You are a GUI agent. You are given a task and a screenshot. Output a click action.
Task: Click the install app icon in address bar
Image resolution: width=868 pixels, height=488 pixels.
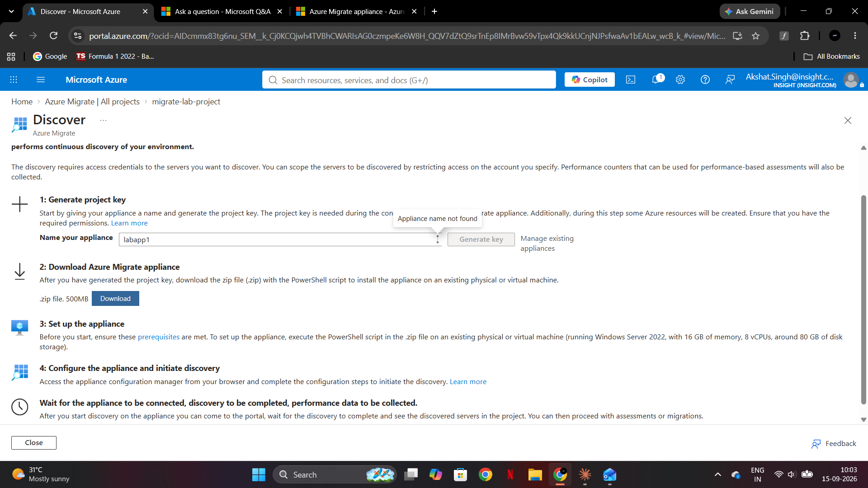pos(737,36)
